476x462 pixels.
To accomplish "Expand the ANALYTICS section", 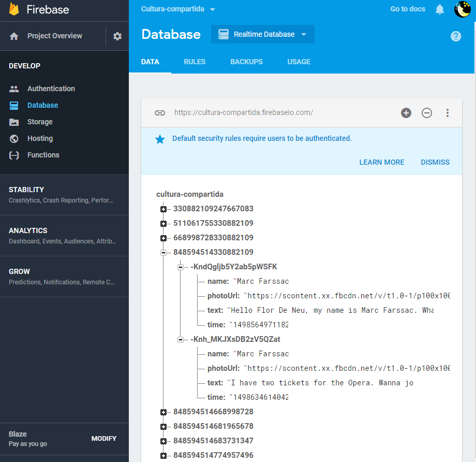I will (64, 236).
